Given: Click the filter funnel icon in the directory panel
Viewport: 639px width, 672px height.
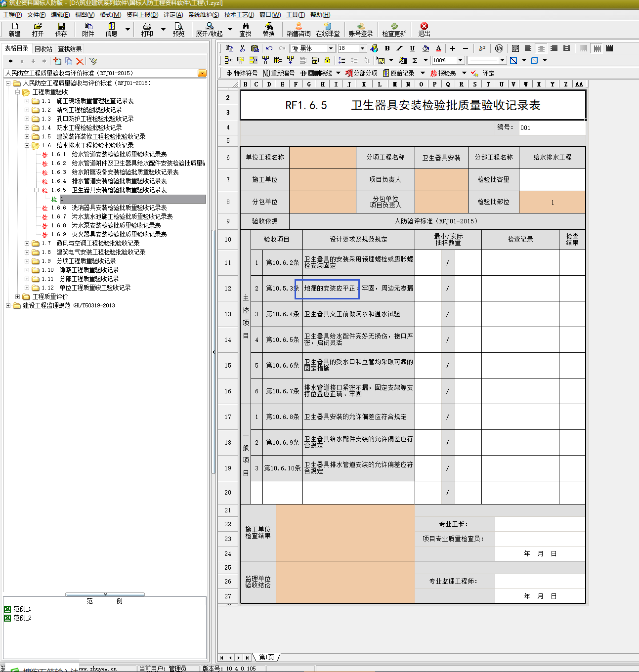Looking at the screenshot, I should pos(93,61).
